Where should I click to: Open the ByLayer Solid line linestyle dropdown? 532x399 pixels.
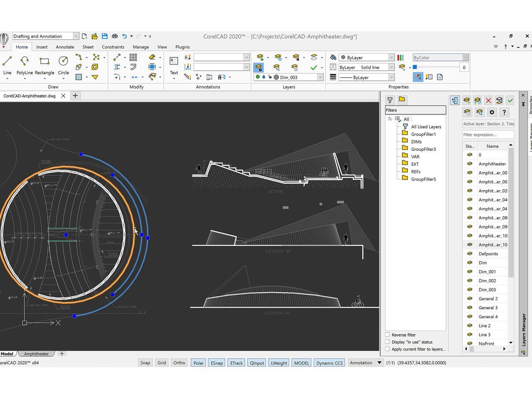point(391,67)
